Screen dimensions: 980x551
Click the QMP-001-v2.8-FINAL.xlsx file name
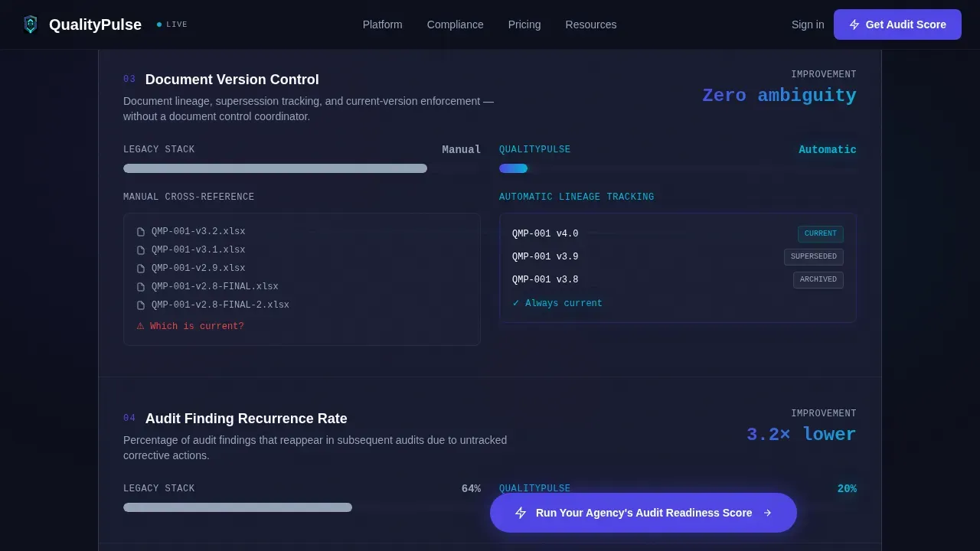(215, 287)
